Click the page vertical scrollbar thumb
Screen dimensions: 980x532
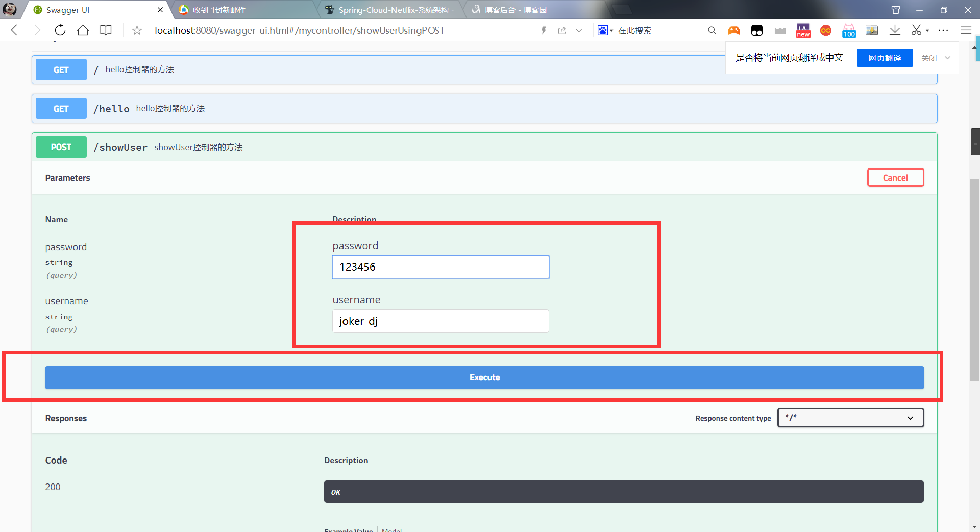click(975, 280)
